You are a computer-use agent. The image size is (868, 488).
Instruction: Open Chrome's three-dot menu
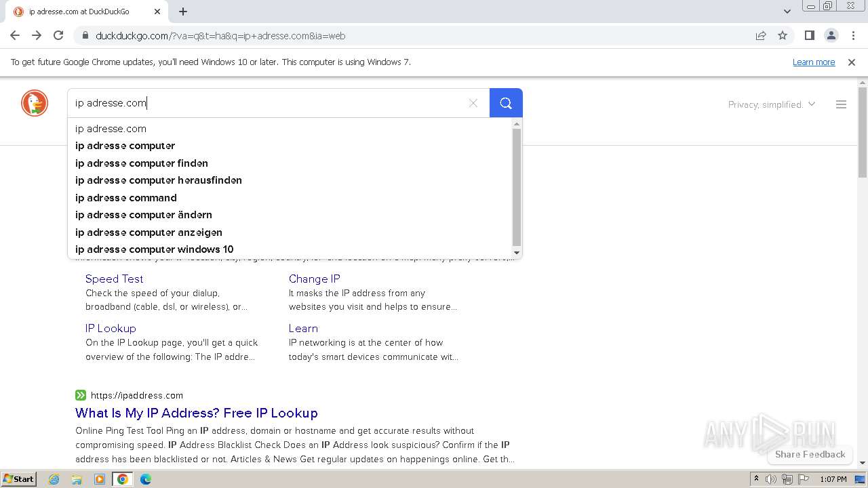[x=853, y=36]
